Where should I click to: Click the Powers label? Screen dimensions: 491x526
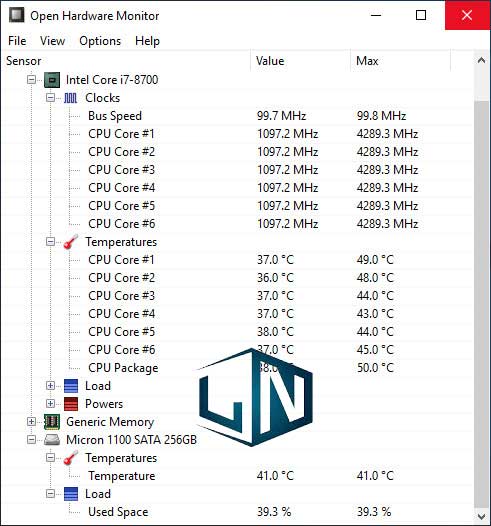(104, 404)
